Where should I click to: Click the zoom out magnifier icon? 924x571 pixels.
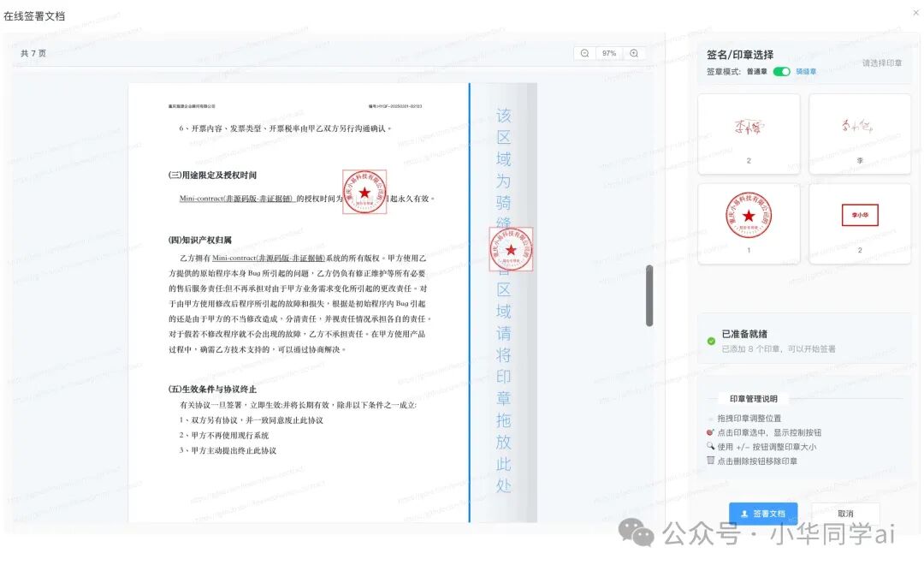pyautogui.click(x=584, y=53)
